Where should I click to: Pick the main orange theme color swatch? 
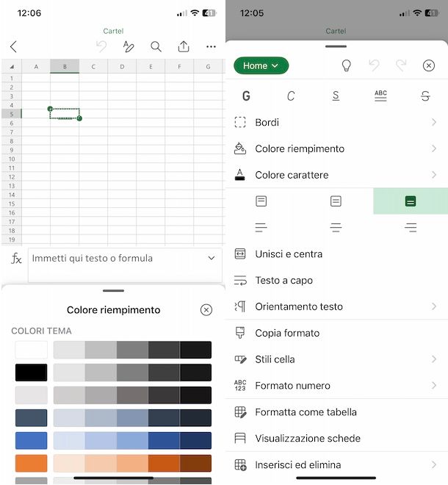32,463
